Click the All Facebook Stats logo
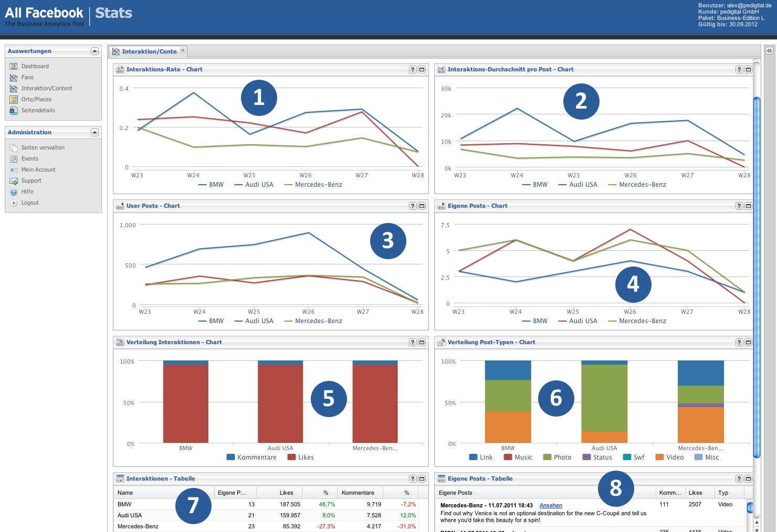The width and height of the screenshot is (777, 532). 68,16
